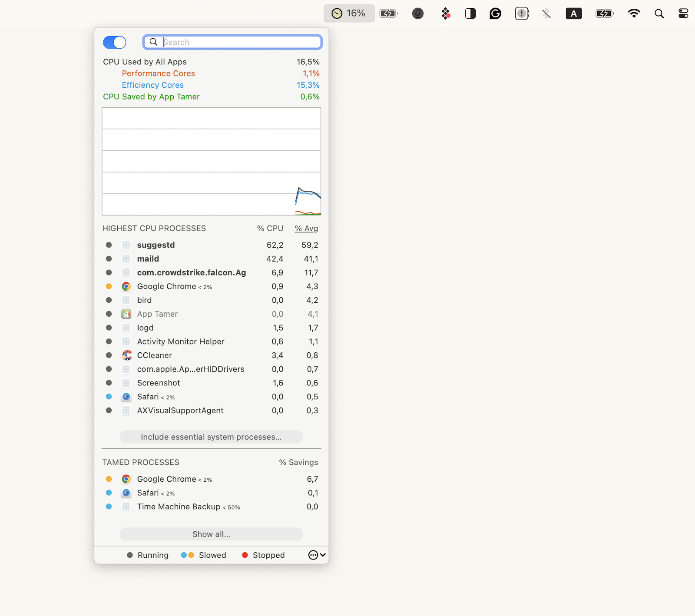Click the App Tamer 16% menu bar icon

point(349,13)
